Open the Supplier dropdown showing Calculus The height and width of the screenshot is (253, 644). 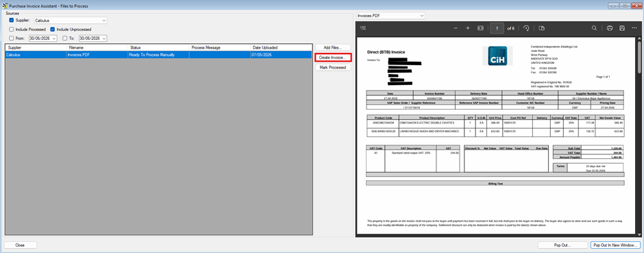71,20
